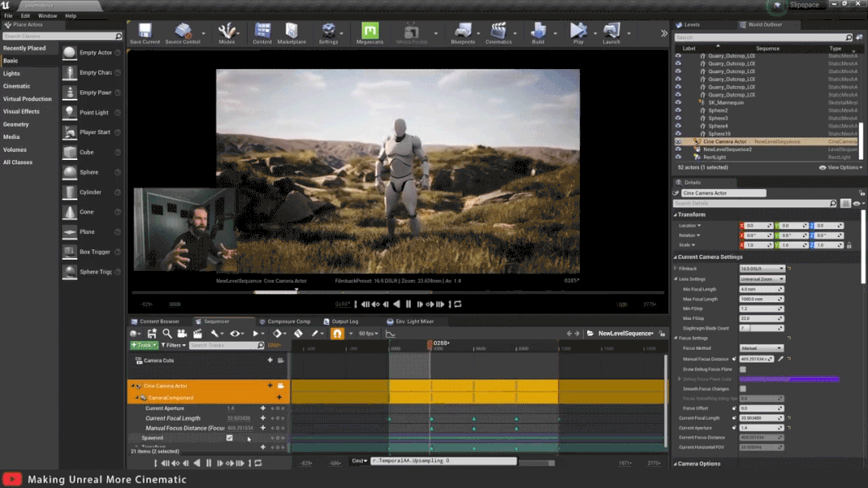Pick focus distance with eyedropper icon
The width and height of the screenshot is (868, 488).
point(780,359)
